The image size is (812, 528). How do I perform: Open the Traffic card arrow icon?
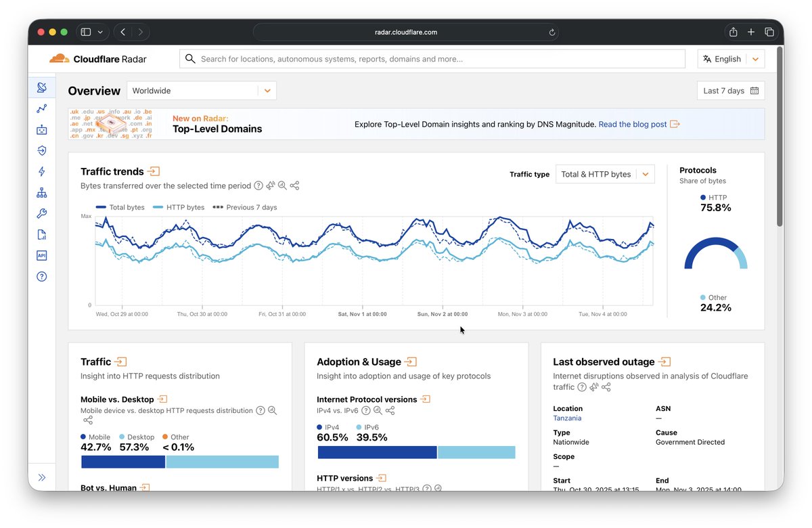[121, 362]
